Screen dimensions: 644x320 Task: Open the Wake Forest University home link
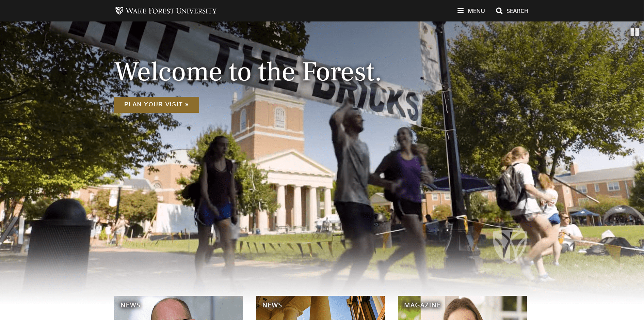point(166,11)
